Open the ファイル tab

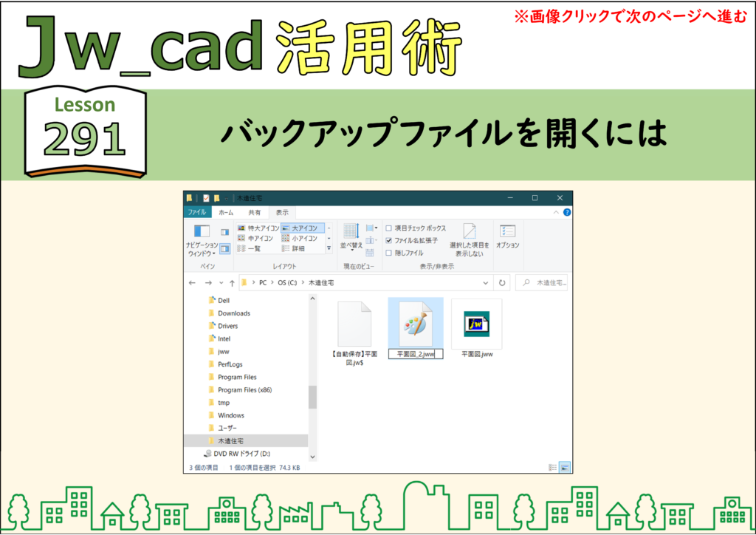[197, 212]
